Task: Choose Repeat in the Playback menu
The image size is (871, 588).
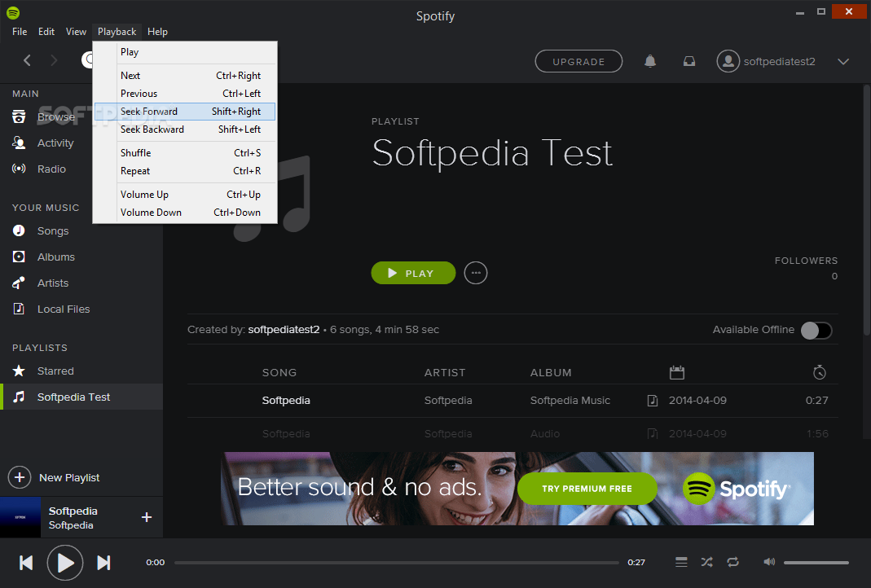Action: pos(184,170)
